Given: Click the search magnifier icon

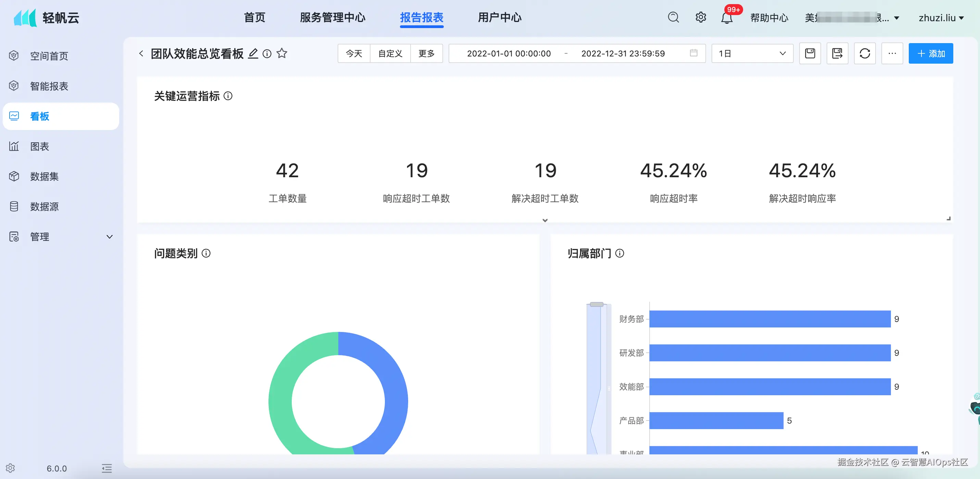Looking at the screenshot, I should [673, 17].
